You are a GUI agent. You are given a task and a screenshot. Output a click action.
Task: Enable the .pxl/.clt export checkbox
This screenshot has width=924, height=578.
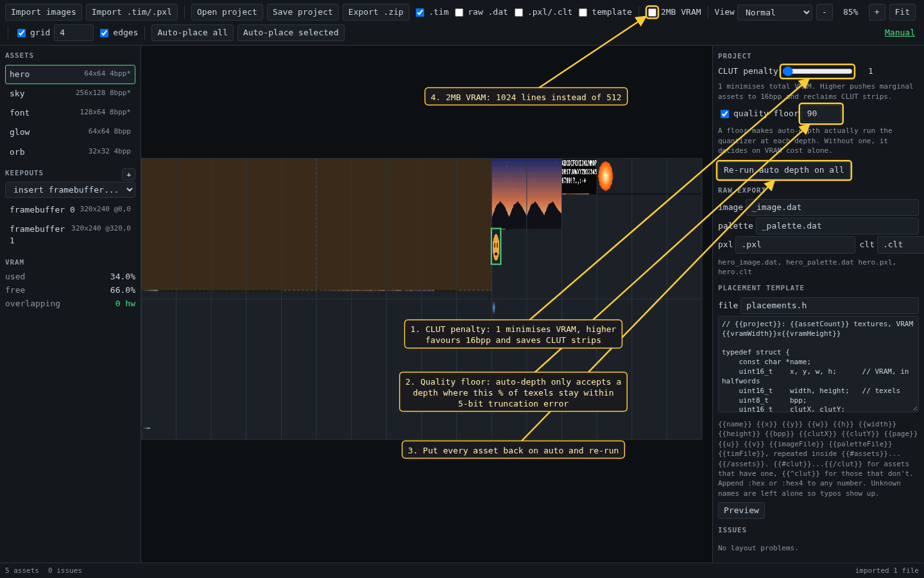pyautogui.click(x=518, y=12)
